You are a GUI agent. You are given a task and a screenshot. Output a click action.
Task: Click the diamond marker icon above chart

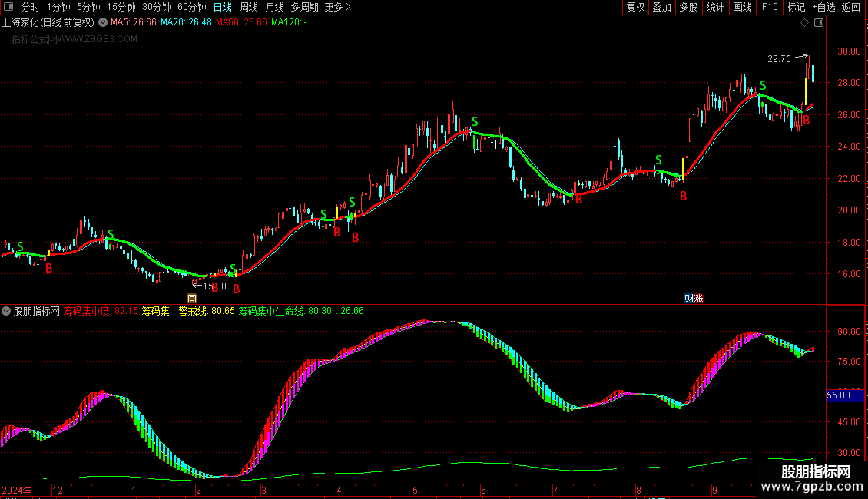coord(804,23)
